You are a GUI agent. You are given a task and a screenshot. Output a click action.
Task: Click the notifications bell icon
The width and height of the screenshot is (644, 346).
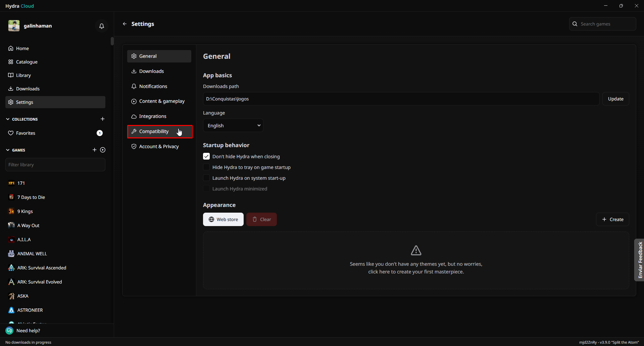coord(102,26)
